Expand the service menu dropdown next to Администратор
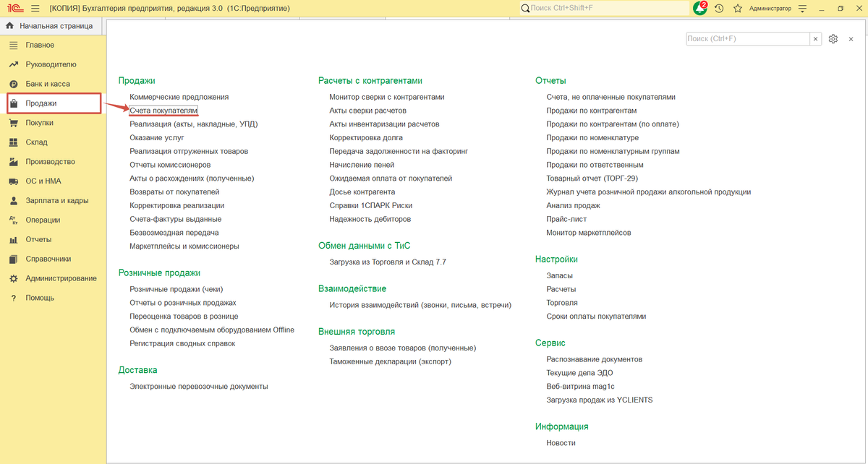Image resolution: width=868 pixels, height=464 pixels. 803,9
